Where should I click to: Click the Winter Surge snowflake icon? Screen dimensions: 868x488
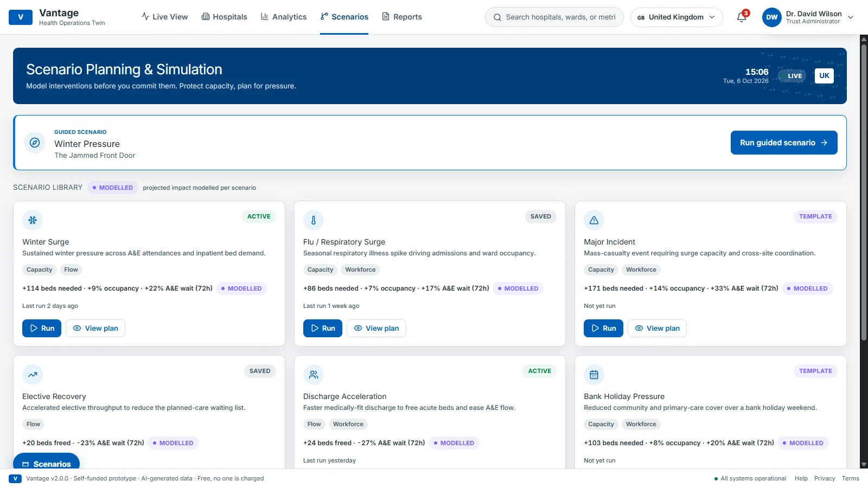[33, 220]
